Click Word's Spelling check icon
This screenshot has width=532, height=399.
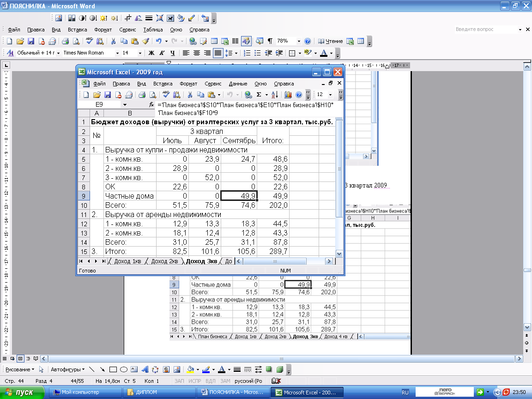point(90,41)
